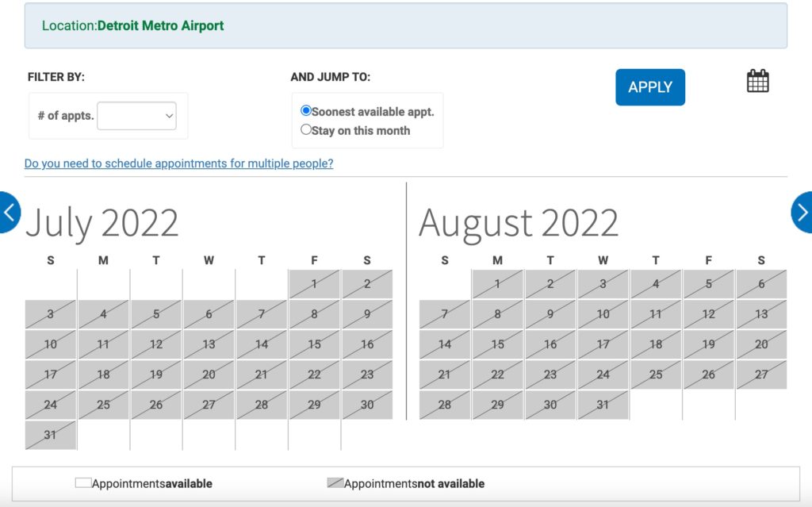Choose July 1 on the calendar
812x507 pixels.
pyautogui.click(x=314, y=284)
